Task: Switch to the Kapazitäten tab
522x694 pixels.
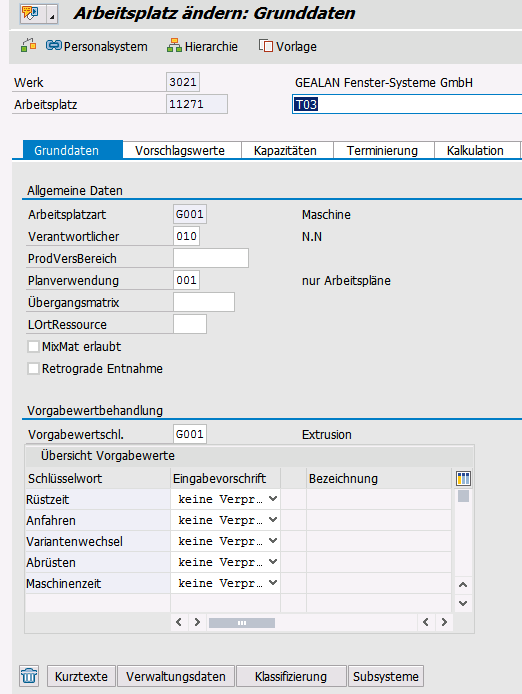Action: click(285, 150)
